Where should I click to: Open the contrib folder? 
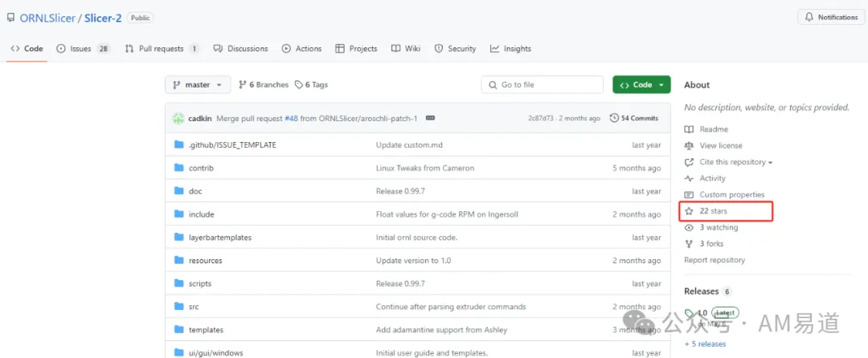point(201,168)
